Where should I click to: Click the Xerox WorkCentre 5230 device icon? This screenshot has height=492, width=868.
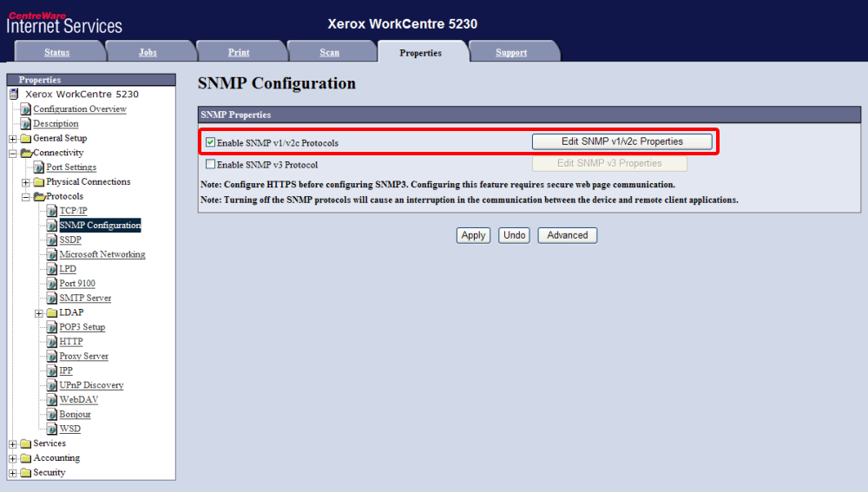click(x=14, y=94)
